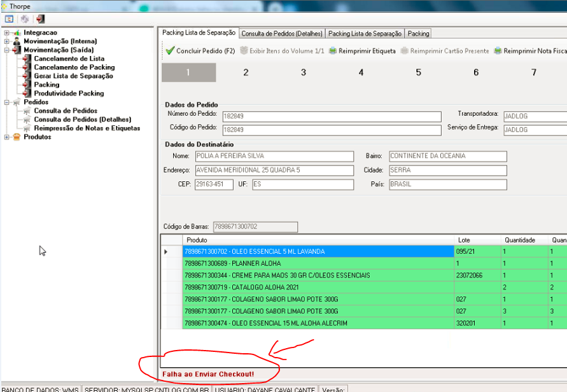Click the Cancelamento de Lista icon
Image resolution: width=567 pixels, height=392 pixels.
(27, 59)
